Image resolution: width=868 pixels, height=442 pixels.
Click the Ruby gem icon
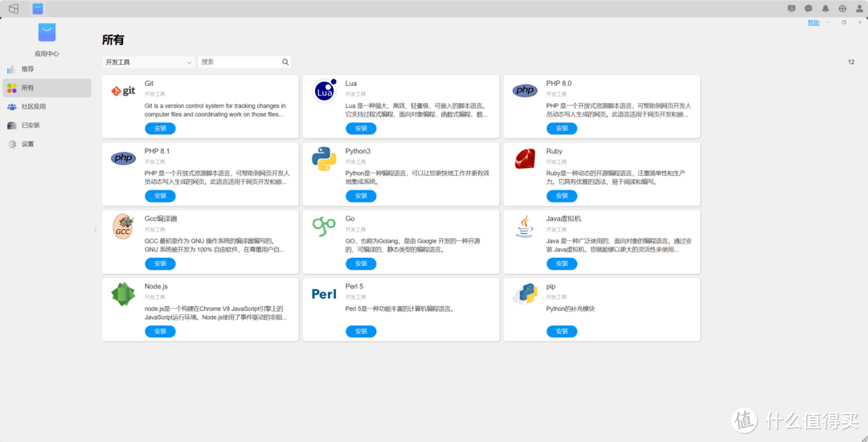524,159
